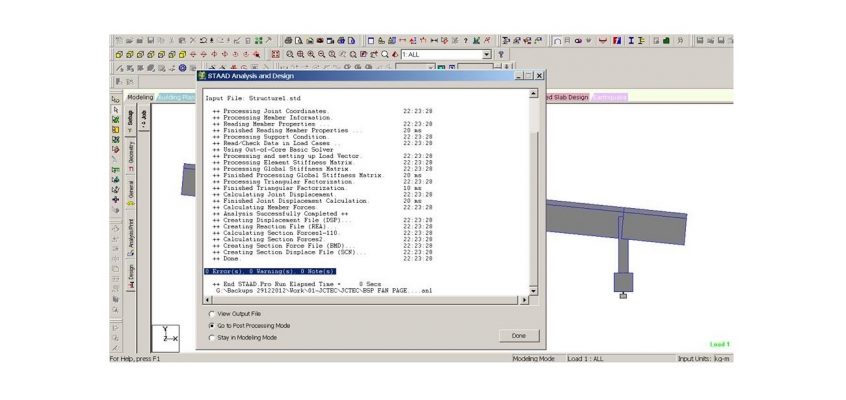
Task: Click the blue I-beam section icon
Action: [x=631, y=40]
